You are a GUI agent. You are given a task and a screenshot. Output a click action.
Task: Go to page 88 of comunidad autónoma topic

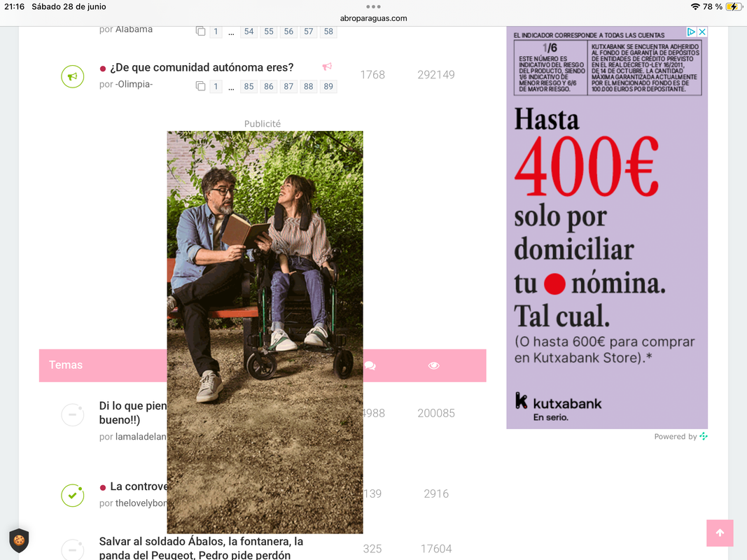point(309,87)
